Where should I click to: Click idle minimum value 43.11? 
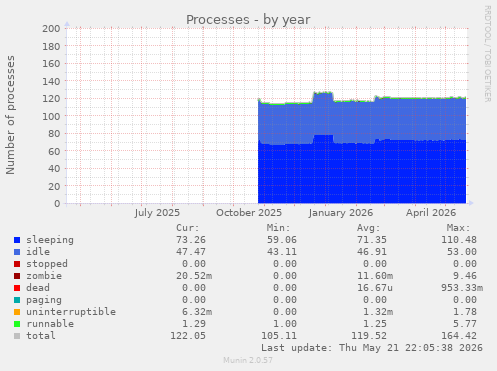pos(282,252)
